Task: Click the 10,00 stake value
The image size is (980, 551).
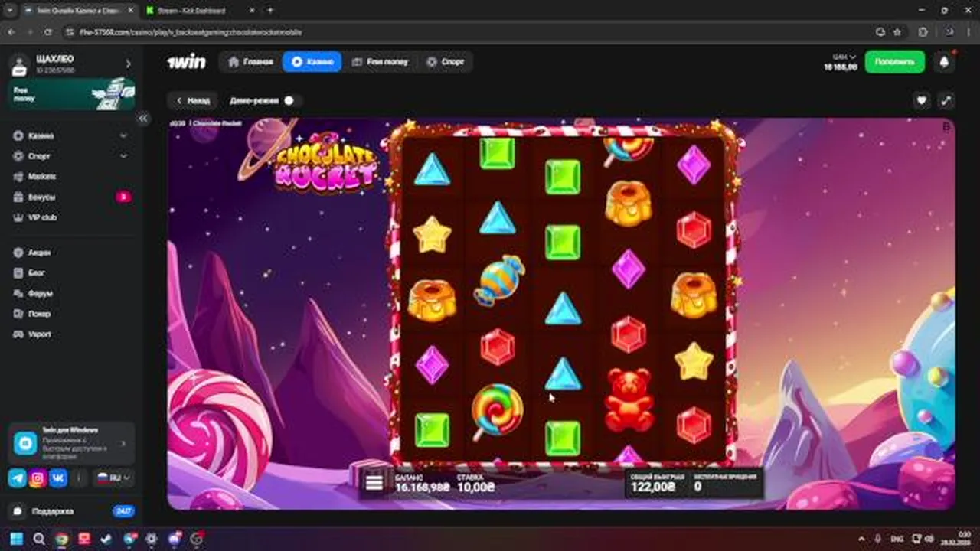Action: click(x=475, y=487)
